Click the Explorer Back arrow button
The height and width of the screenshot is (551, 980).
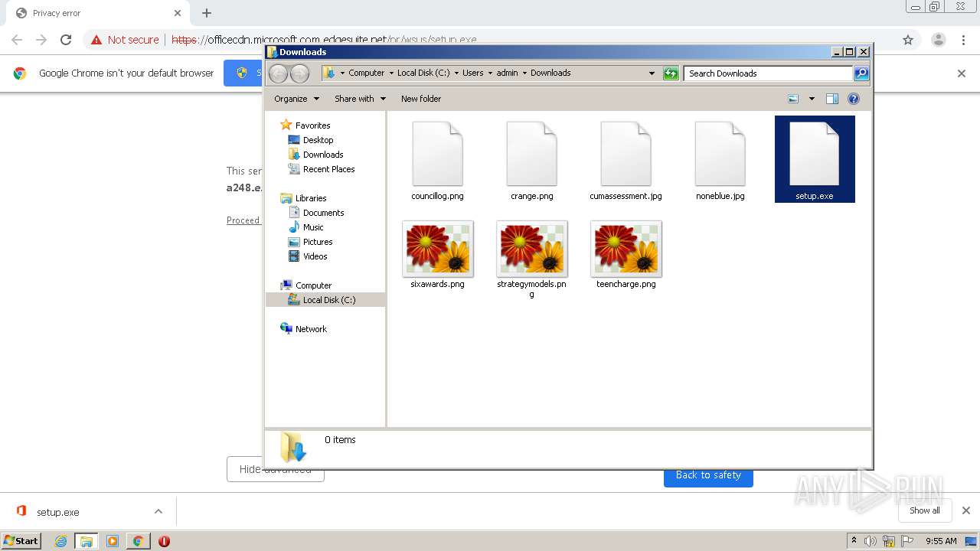pyautogui.click(x=278, y=73)
